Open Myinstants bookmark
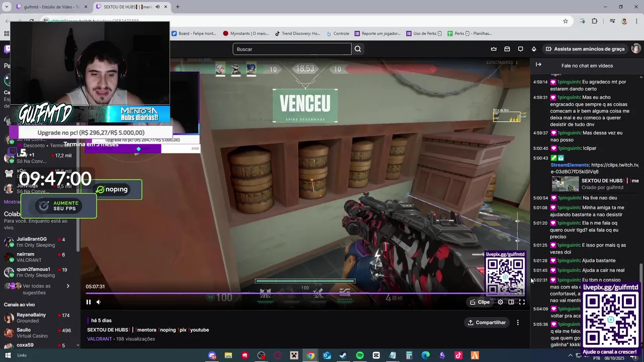This screenshot has width=644, height=362. tap(246, 34)
